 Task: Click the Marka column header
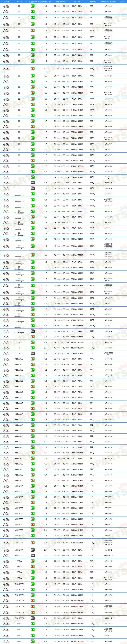point(6,2)
